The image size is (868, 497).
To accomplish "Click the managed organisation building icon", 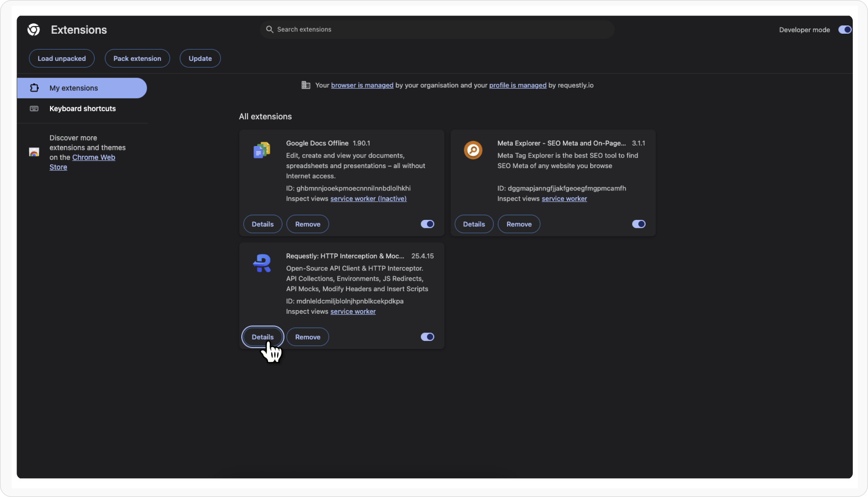I will pos(306,85).
